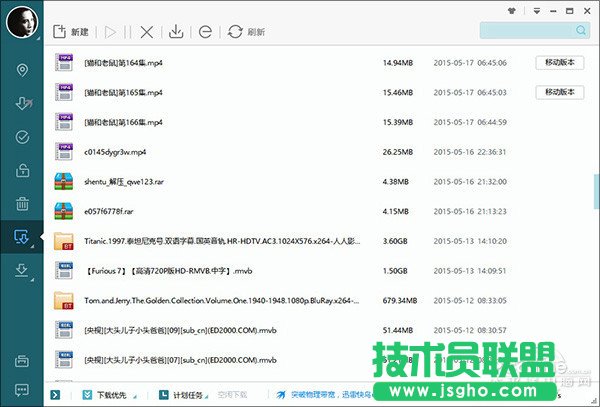Click the 679.34MB size value
The height and width of the screenshot is (407, 600).
point(400,301)
